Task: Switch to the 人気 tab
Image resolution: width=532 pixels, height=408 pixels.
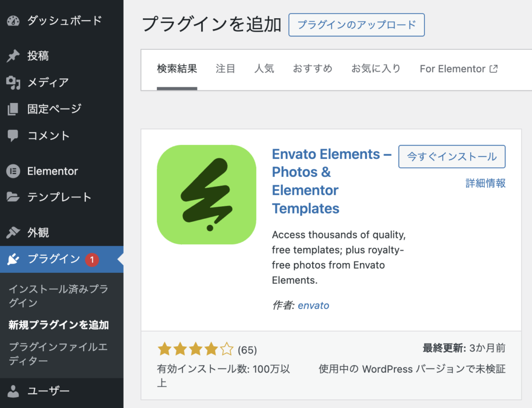Action: [264, 69]
